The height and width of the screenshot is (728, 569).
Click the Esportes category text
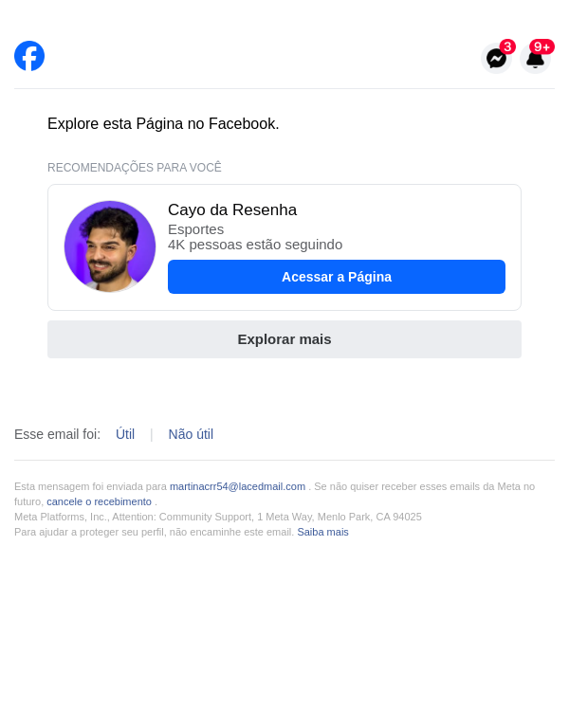[196, 229]
